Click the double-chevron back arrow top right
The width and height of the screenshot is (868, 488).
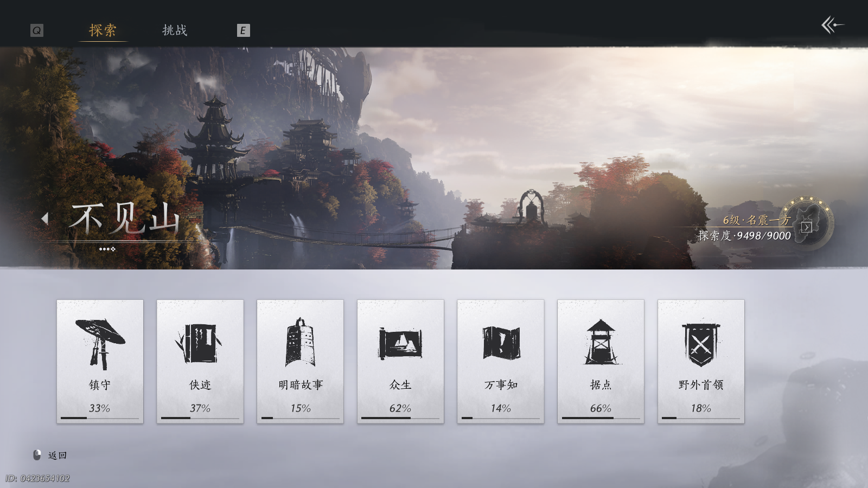click(x=834, y=24)
